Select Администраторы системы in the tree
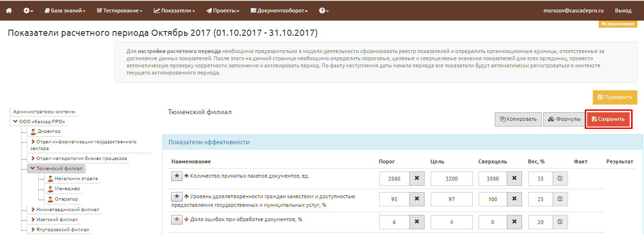The height and width of the screenshot is (235, 644). click(44, 111)
